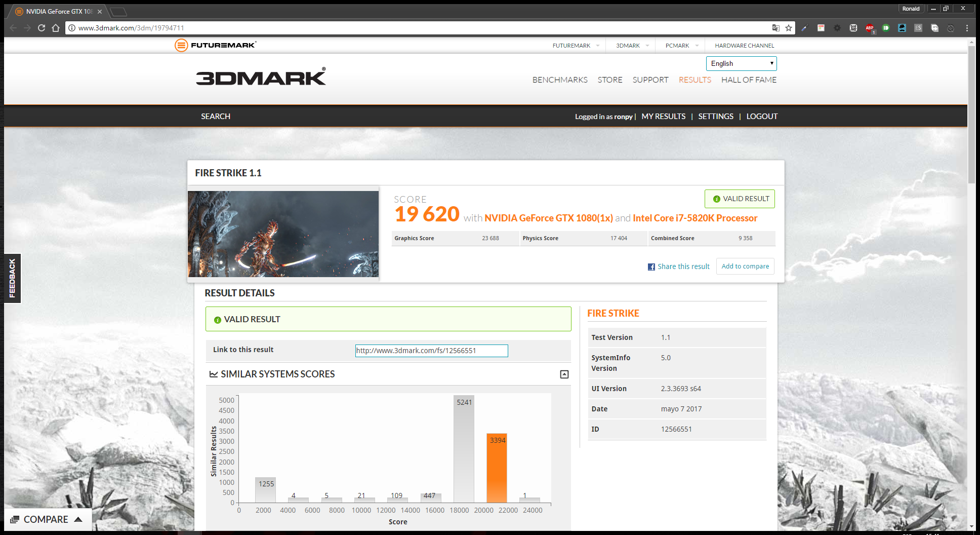
Task: Click the Date value mayo 7 2017
Action: [681, 409]
